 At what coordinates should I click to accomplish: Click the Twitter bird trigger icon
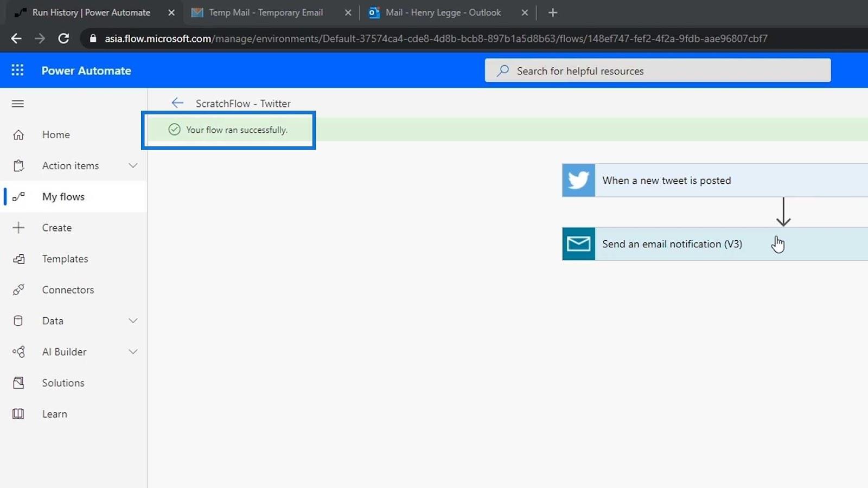(x=578, y=181)
